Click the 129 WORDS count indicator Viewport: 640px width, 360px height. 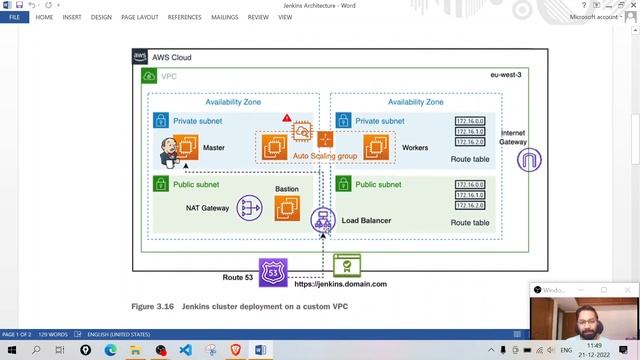point(53,334)
